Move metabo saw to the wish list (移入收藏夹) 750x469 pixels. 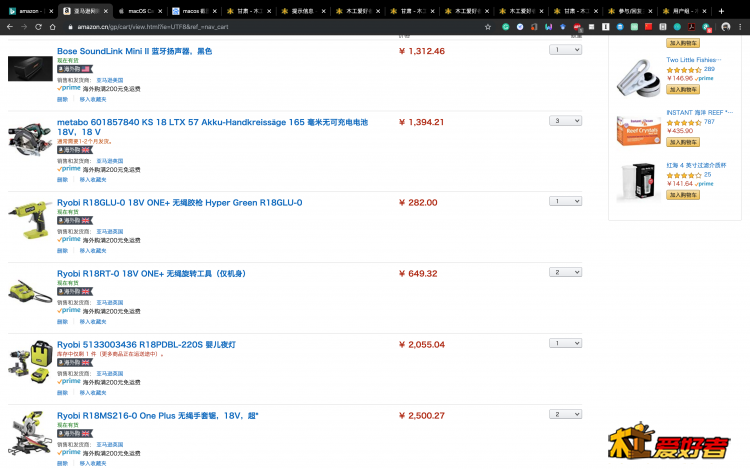(93, 180)
